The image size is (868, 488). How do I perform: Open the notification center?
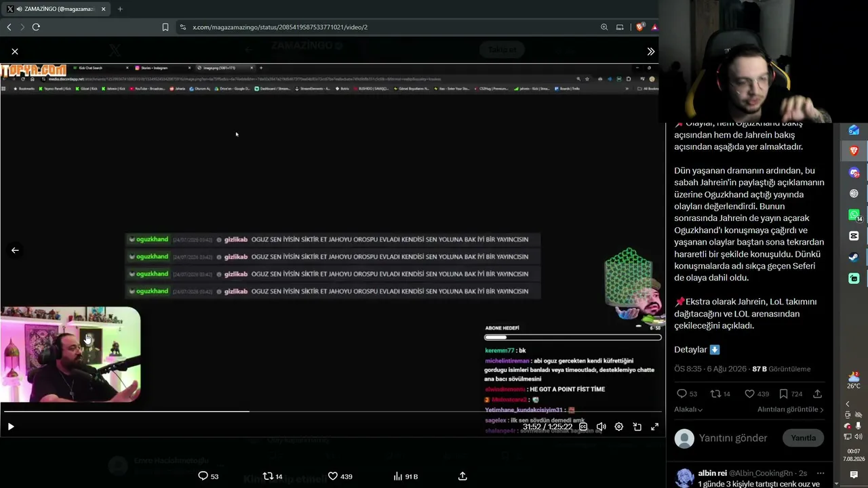854,475
